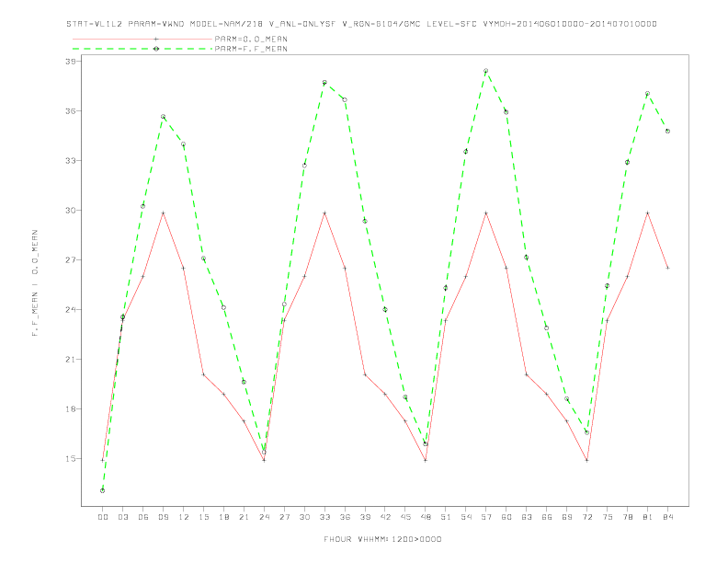This screenshot has width=728, height=563.
Task: Click x-axis tick label 78
Action: pyautogui.click(x=627, y=517)
